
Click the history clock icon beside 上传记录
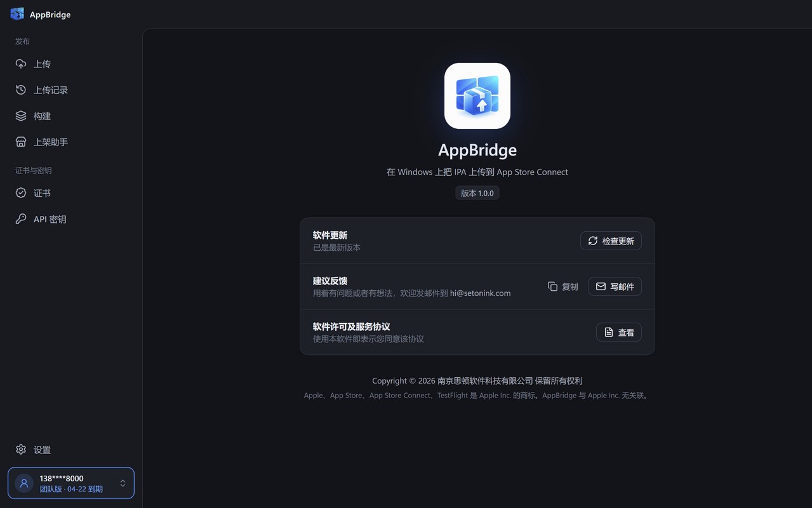point(21,90)
